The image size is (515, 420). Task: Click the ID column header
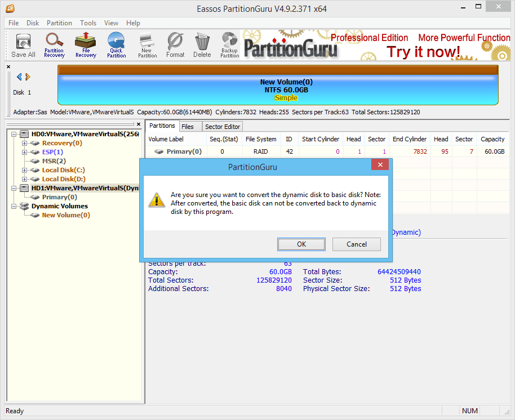point(289,139)
